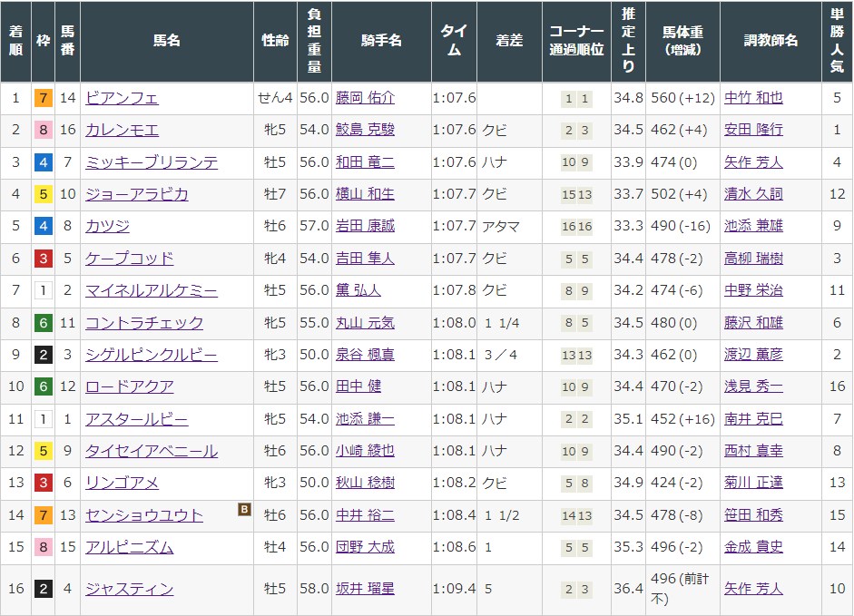
Task: Open trainer link 南井 克巳
Action: (x=753, y=419)
